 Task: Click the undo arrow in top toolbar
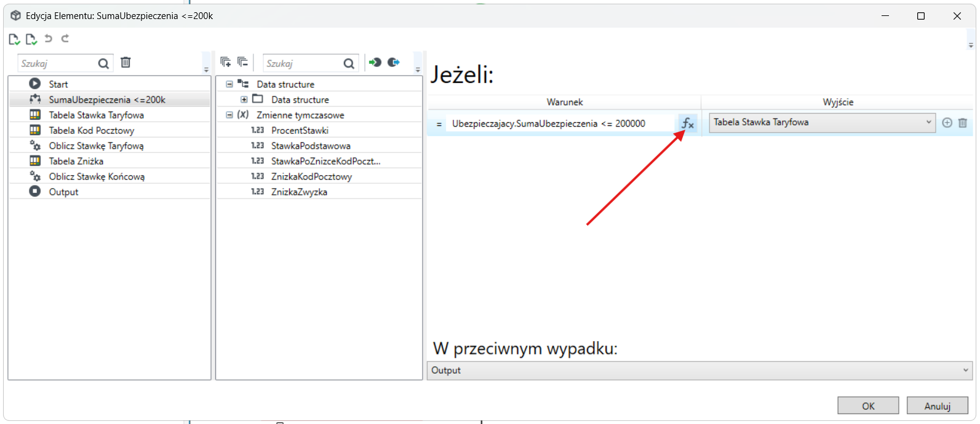tap(49, 39)
